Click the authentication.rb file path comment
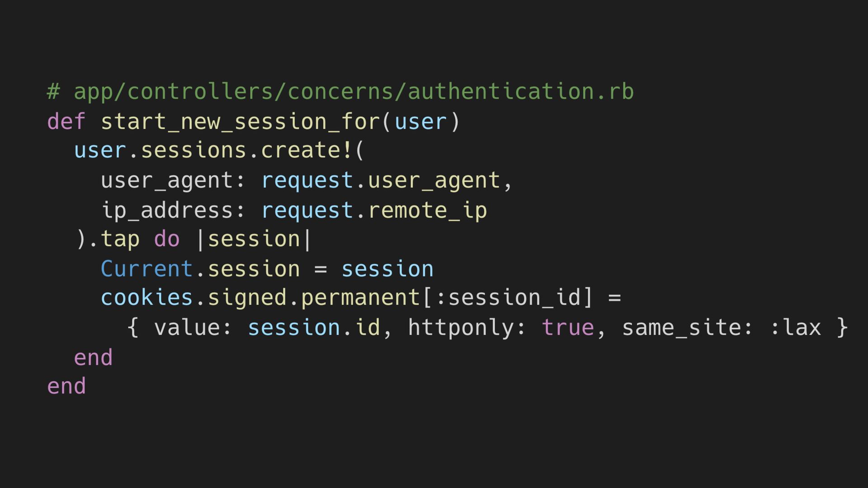This screenshot has width=868, height=488. 340,92
